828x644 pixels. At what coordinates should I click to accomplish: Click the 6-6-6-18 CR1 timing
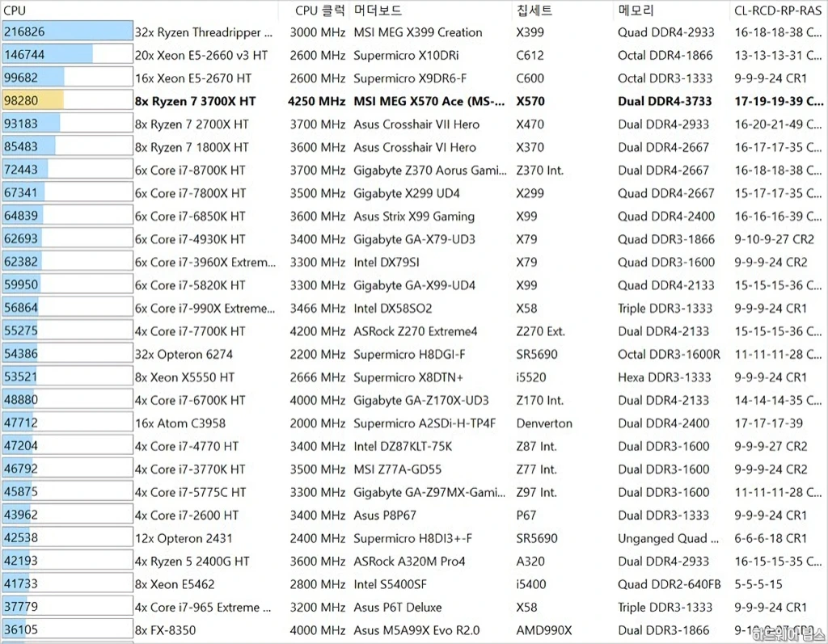[771, 538]
